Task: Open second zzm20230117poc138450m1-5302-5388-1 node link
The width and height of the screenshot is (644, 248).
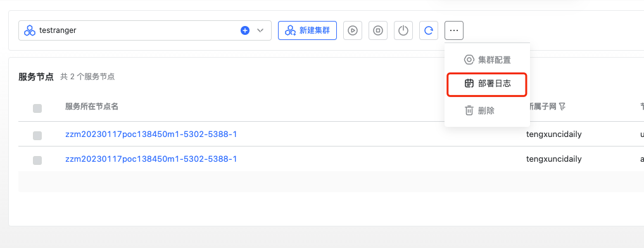Action: click(x=151, y=159)
